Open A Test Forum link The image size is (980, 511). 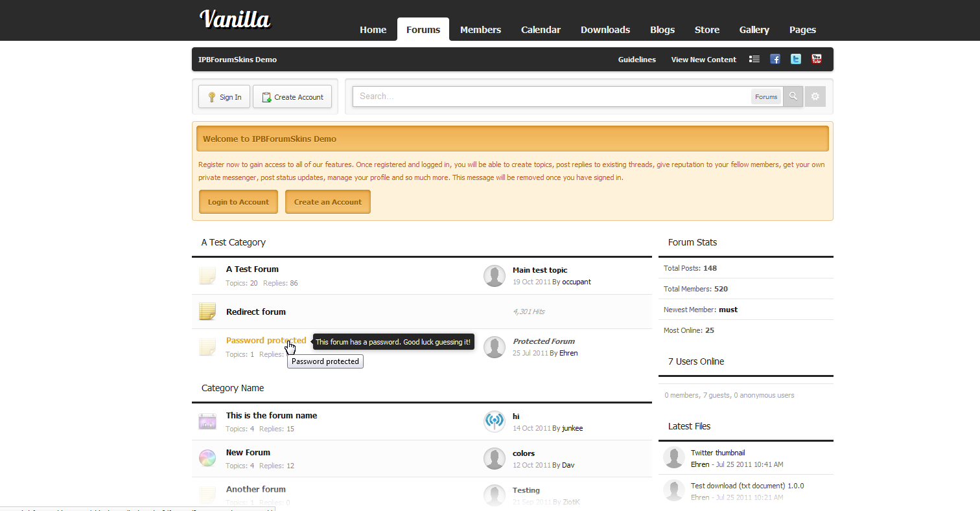tap(252, 269)
